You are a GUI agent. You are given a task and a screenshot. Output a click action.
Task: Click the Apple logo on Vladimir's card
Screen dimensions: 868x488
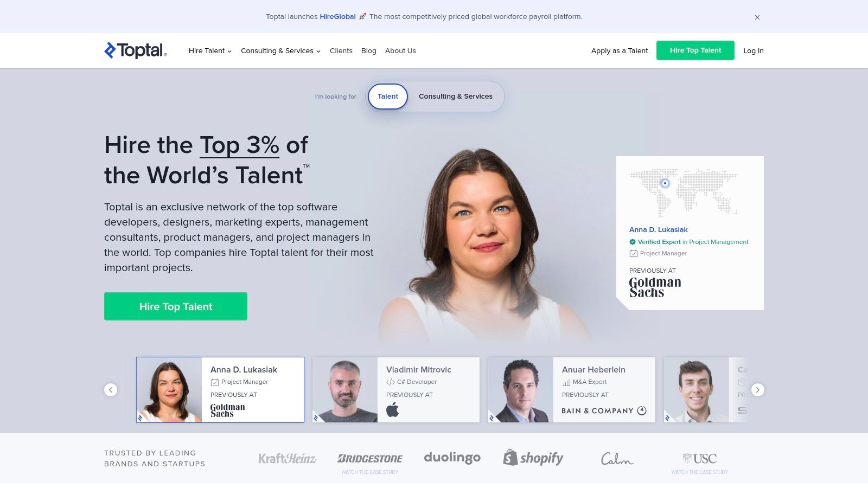coord(393,410)
